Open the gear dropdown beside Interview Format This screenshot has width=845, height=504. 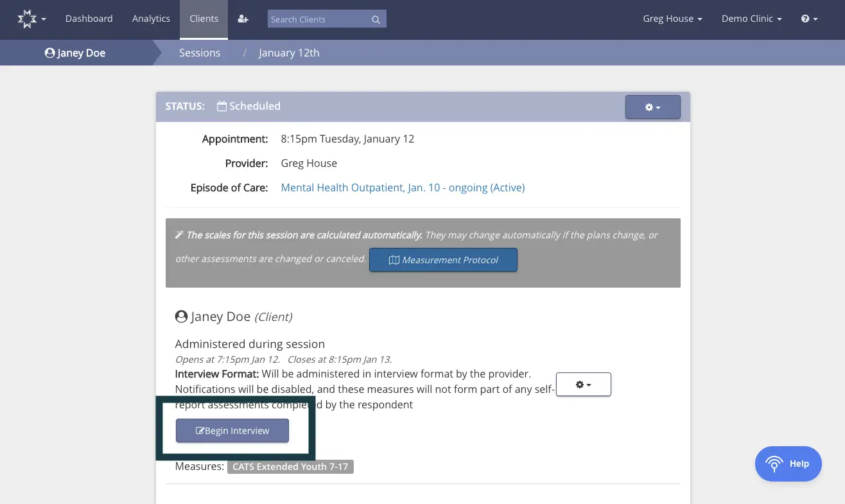point(583,384)
